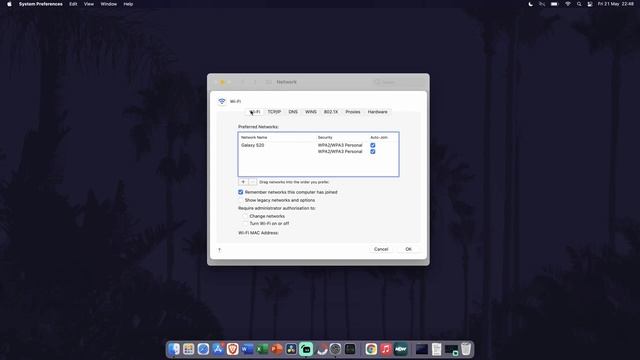The width and height of the screenshot is (640, 360).
Task: Switch to the Hardware tab
Action: (378, 112)
